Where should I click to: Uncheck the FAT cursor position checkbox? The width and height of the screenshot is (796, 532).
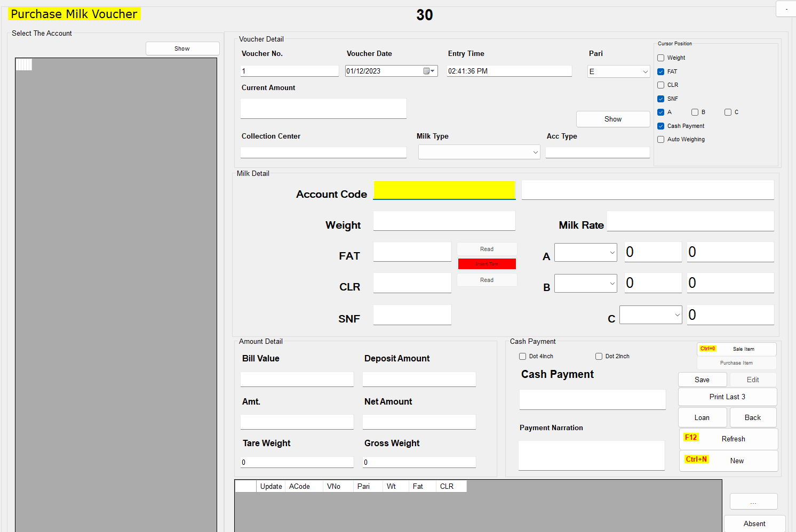click(660, 71)
